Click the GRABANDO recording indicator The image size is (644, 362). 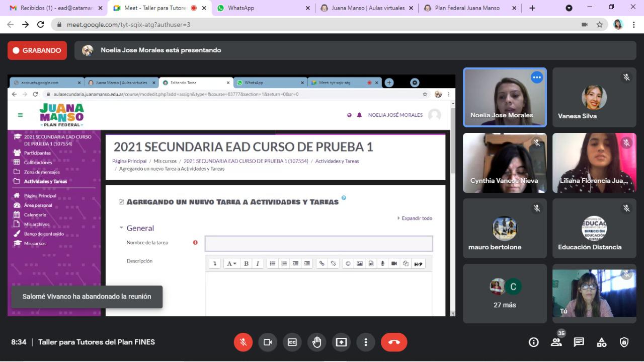37,50
